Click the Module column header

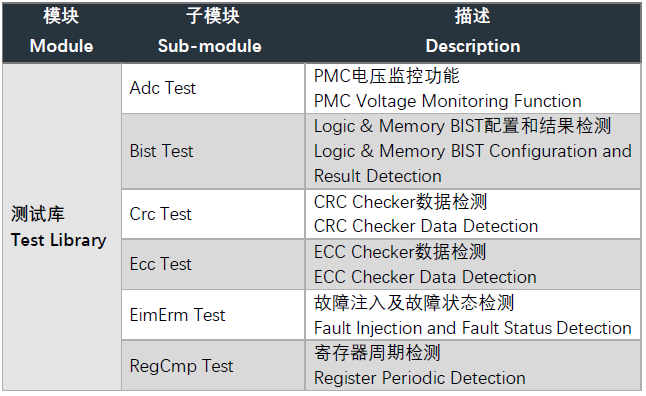(x=61, y=32)
